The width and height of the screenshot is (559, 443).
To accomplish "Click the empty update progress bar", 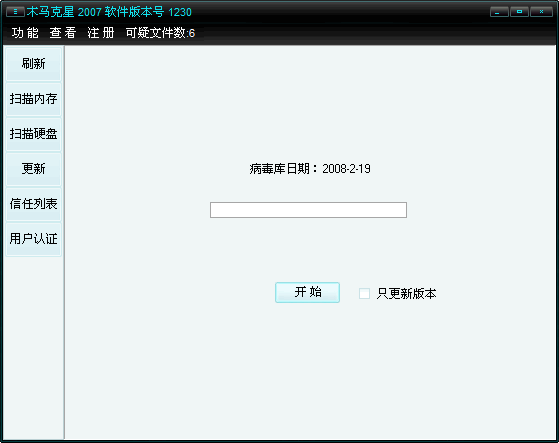I will coord(308,210).
